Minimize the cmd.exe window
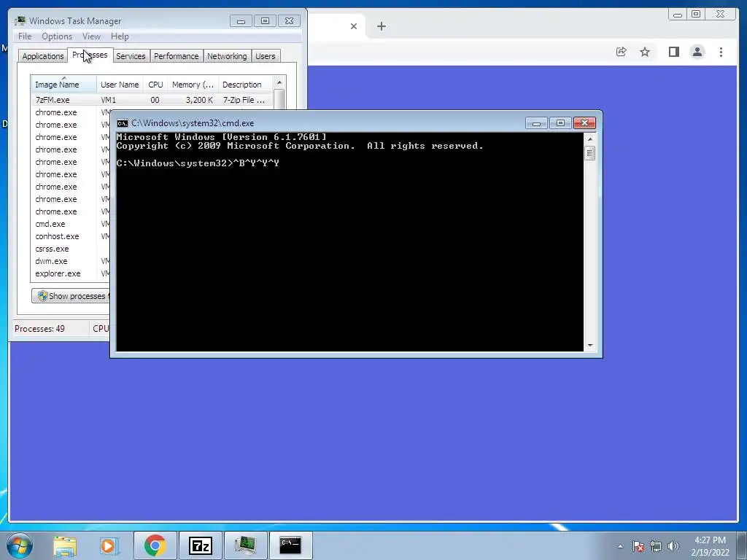Screen dimensions: 747x560 pyautogui.click(x=536, y=123)
